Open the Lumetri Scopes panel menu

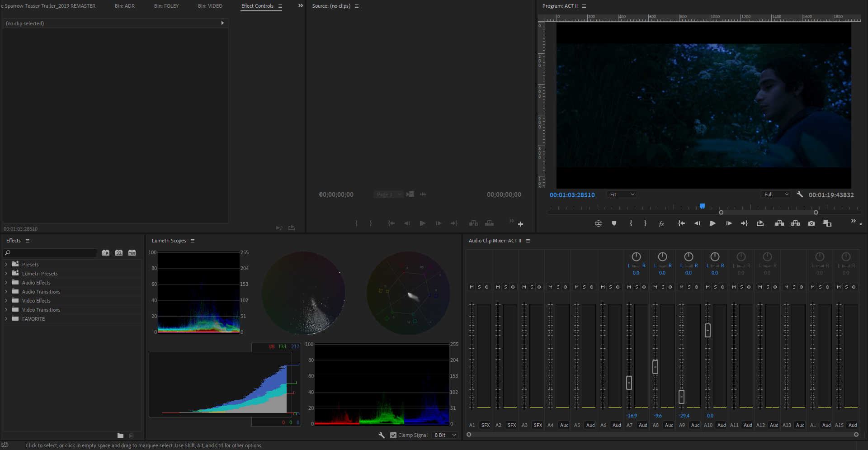tap(193, 241)
